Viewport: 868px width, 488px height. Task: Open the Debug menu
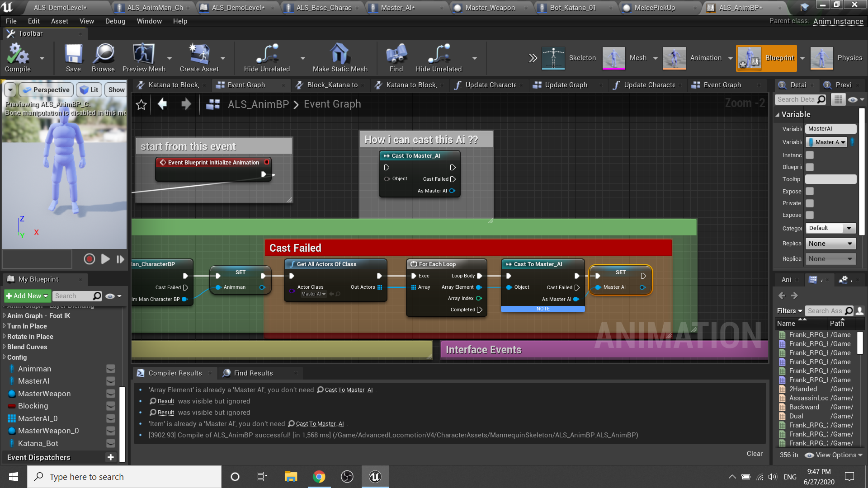[x=115, y=21]
